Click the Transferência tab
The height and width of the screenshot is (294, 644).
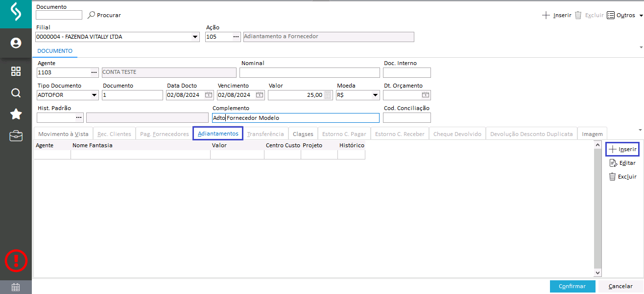coord(265,134)
